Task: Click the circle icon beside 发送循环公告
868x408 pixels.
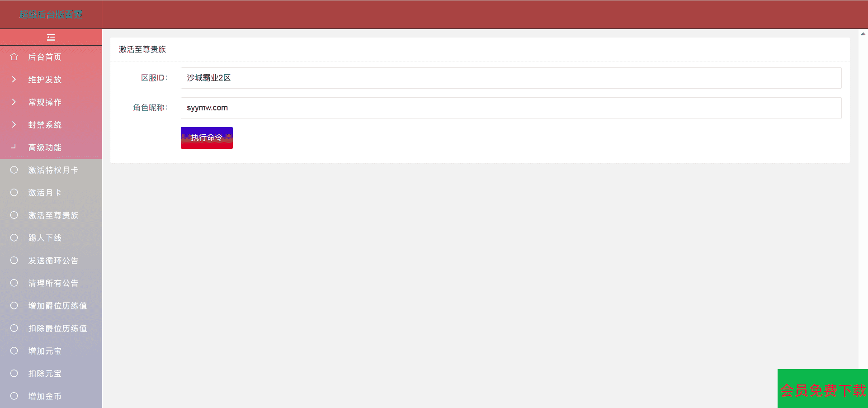Action: point(14,260)
